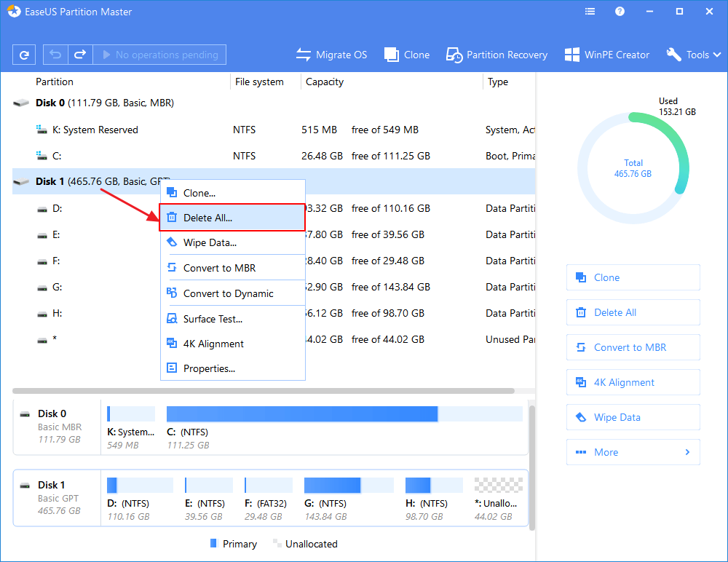This screenshot has width=728, height=562.
Task: Click the vertical scrollbar beside disk map
Action: (x=532, y=467)
